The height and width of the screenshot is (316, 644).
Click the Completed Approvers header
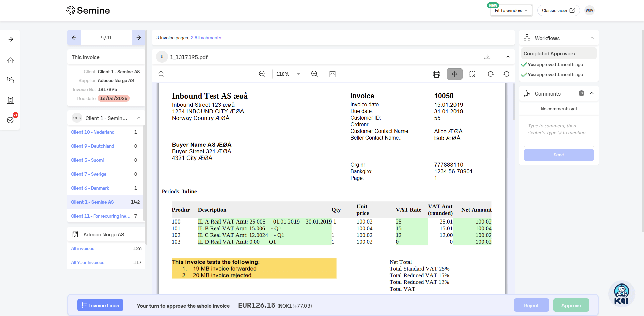pos(559,53)
